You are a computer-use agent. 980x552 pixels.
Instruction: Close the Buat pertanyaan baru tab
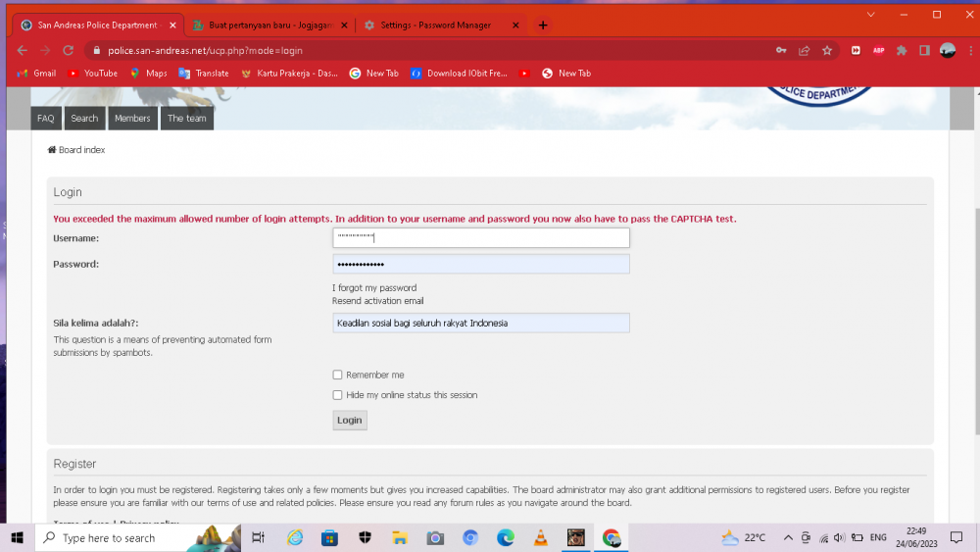coord(344,25)
